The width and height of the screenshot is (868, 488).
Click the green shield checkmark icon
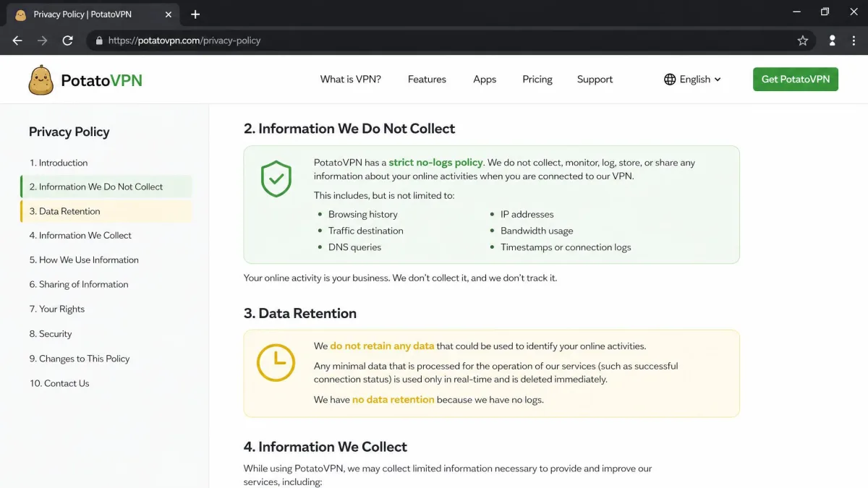(276, 179)
